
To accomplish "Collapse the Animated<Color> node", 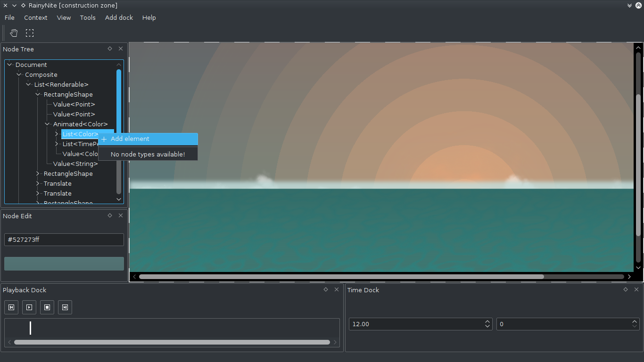I will click(47, 124).
